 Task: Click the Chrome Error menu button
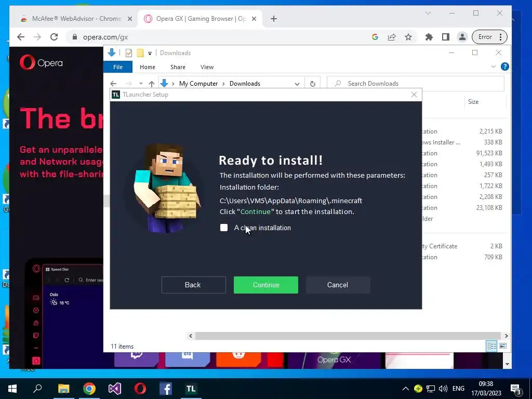click(x=489, y=37)
